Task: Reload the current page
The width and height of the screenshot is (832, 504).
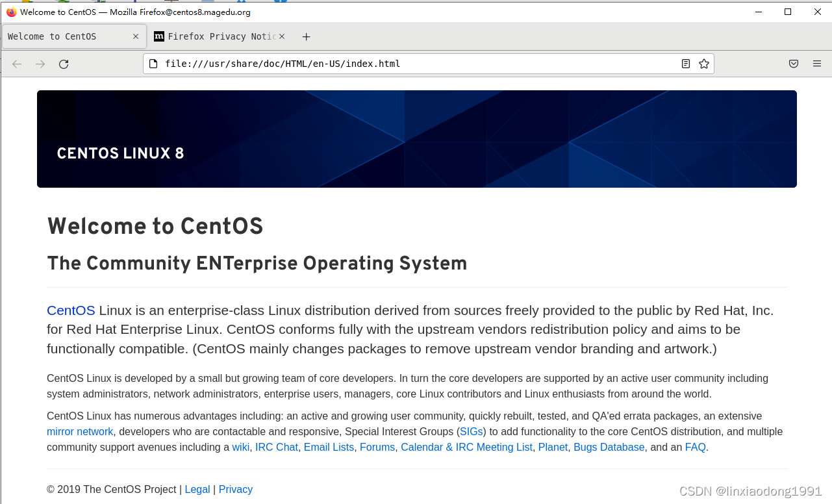Action: pos(64,64)
